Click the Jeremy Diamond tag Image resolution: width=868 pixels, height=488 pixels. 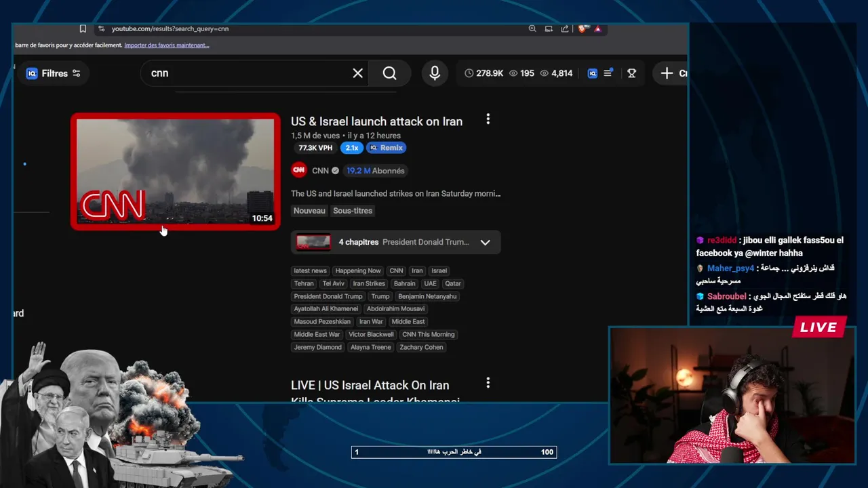tap(318, 347)
